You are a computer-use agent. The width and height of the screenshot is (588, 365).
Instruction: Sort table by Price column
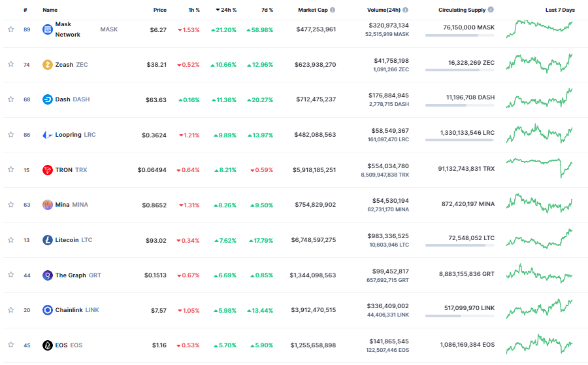point(160,10)
